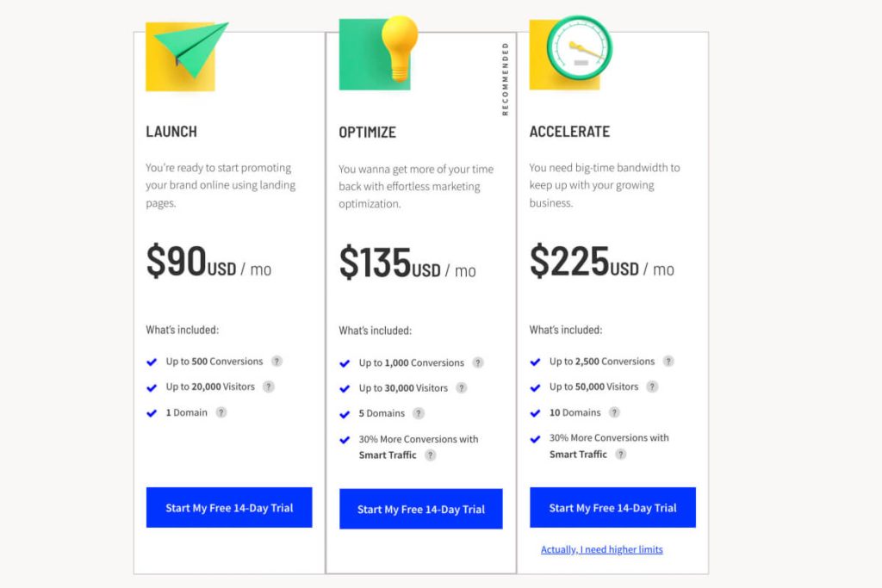Open tooltip for Up to 1,000 Conversions

pyautogui.click(x=477, y=362)
